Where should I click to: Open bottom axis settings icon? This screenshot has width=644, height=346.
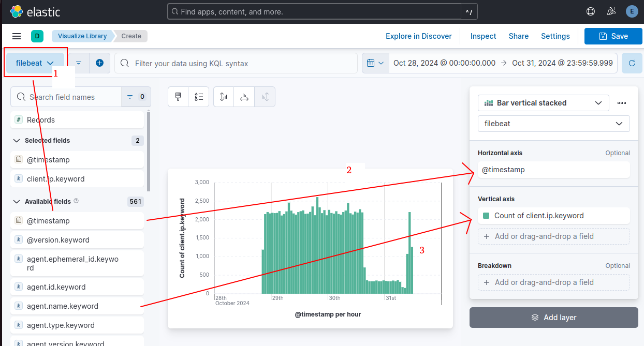[244, 97]
